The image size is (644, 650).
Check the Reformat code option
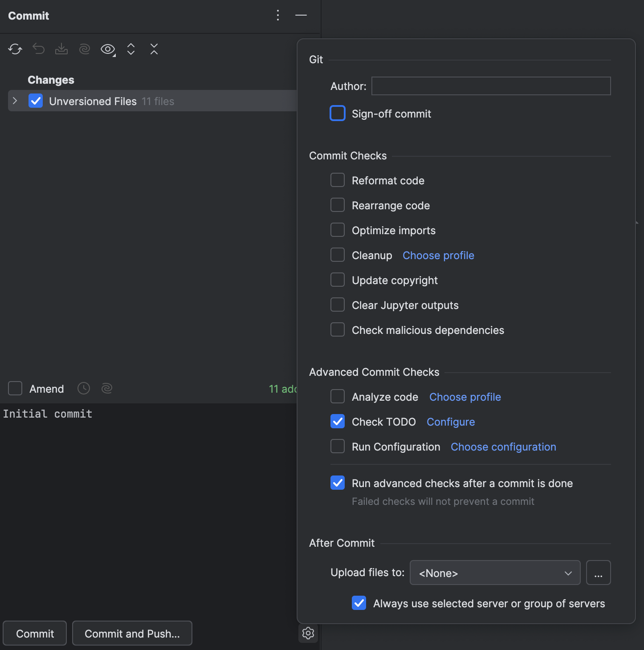(x=337, y=180)
